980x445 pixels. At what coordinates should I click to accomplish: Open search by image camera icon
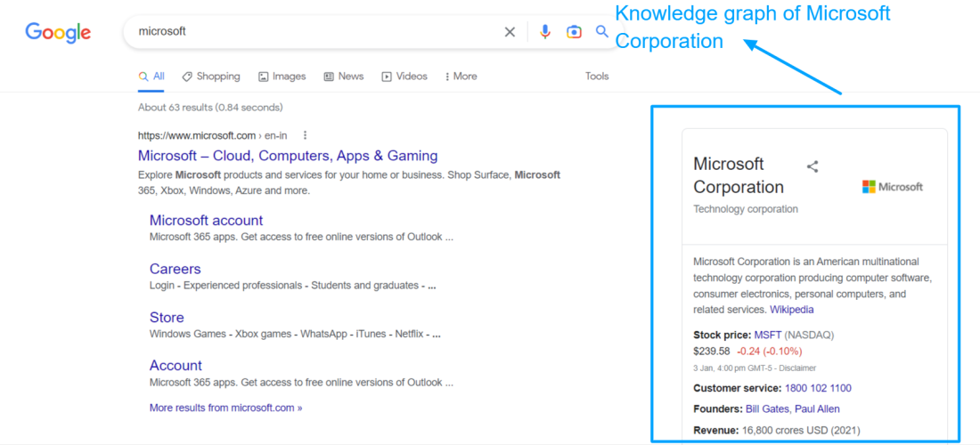pos(574,32)
